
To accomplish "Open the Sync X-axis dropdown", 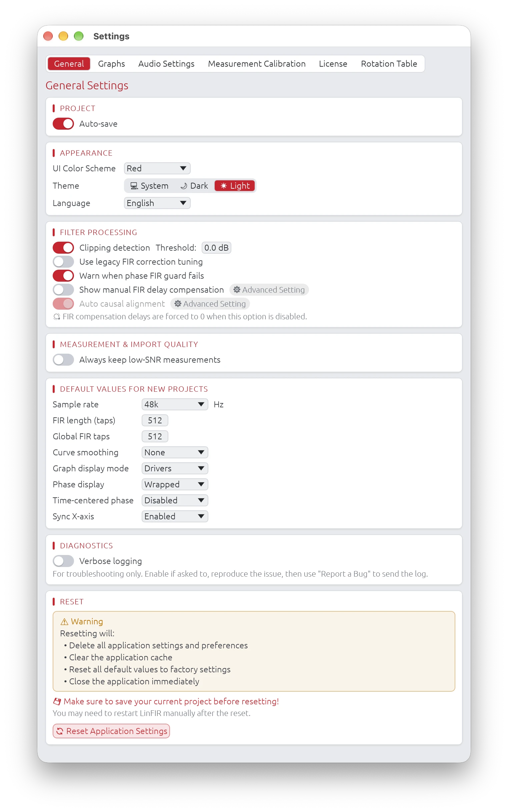I will [x=175, y=516].
